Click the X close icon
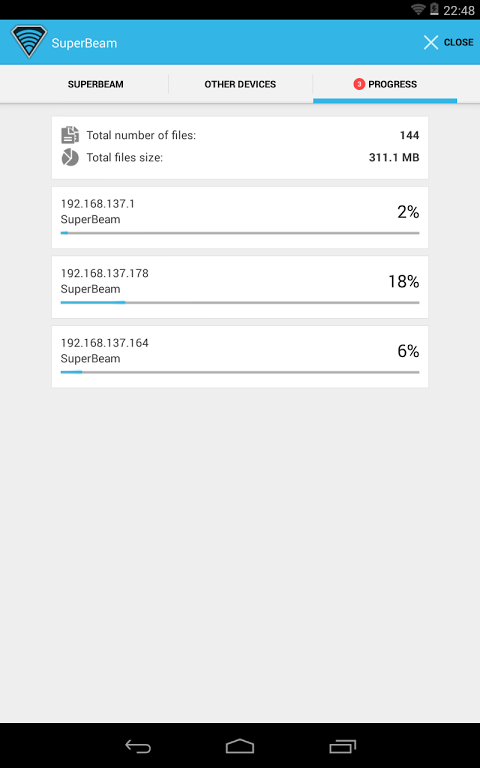The image size is (480, 768). pos(431,43)
